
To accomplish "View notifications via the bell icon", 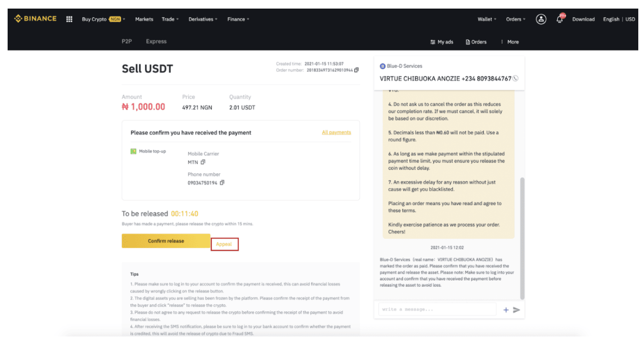I will [x=560, y=19].
